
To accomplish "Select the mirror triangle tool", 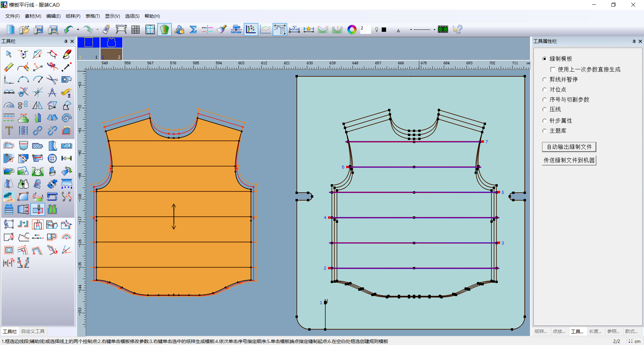I will (38, 105).
